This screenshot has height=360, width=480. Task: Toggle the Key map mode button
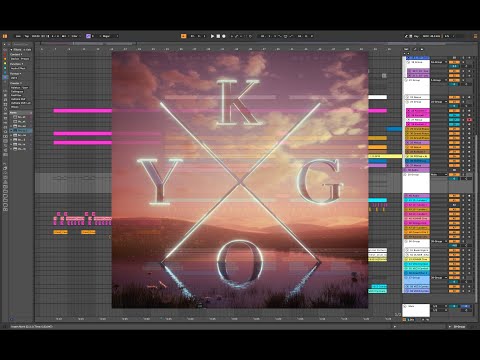pyautogui.click(x=416, y=36)
